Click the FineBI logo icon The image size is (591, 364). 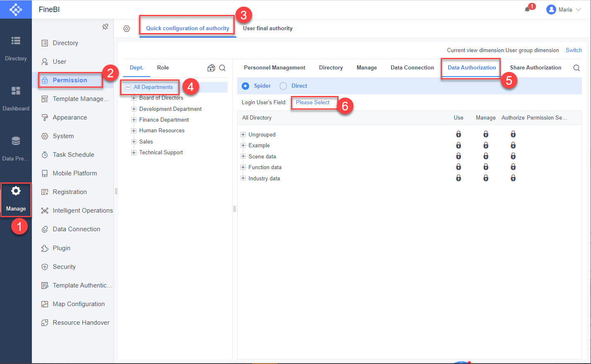[x=16, y=9]
